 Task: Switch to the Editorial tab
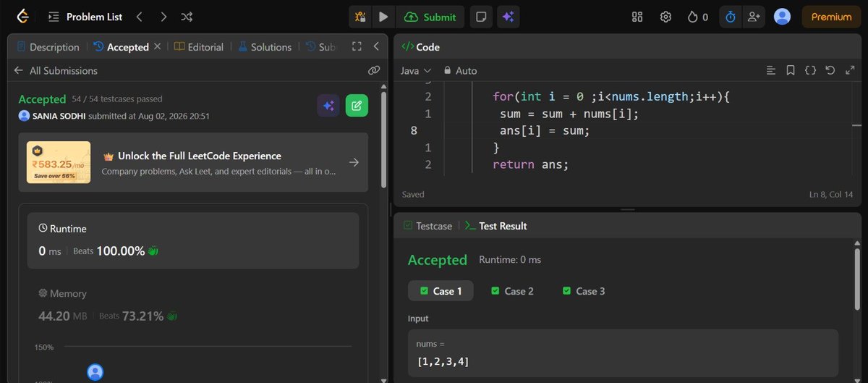[199, 47]
